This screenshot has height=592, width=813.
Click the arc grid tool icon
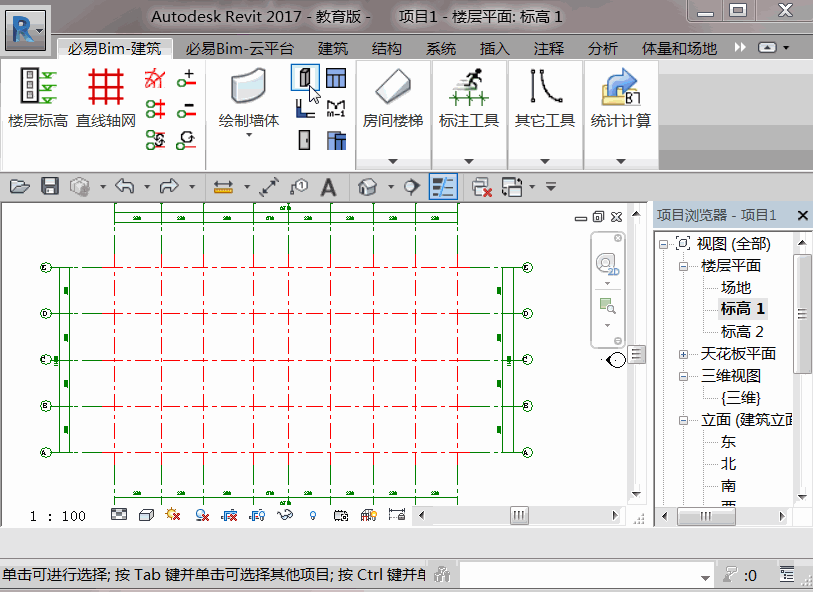(155, 78)
